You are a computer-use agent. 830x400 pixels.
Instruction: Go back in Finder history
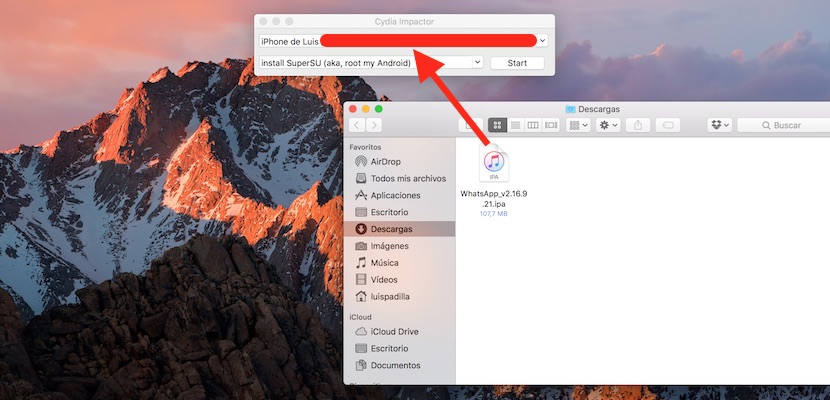357,125
